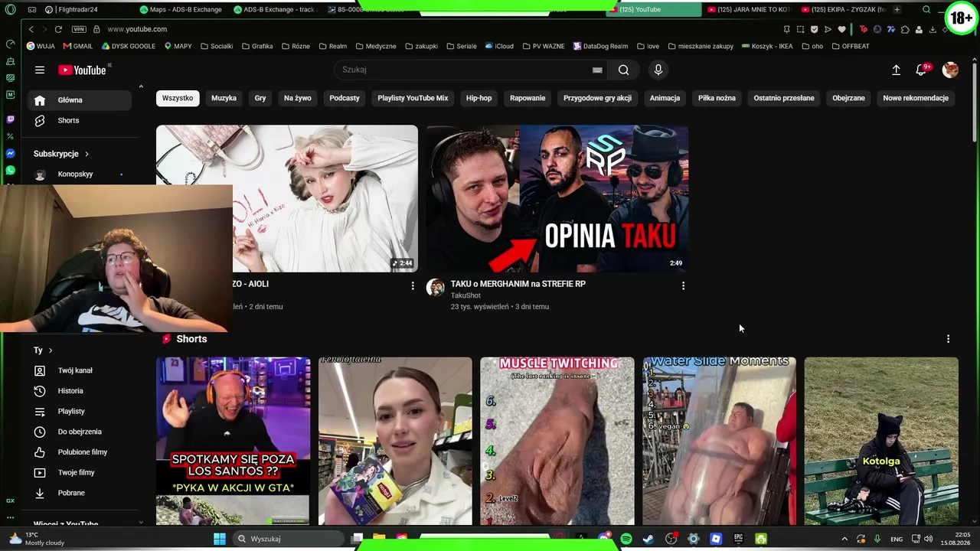The width and height of the screenshot is (980, 551).
Task: Expand the Subskrypcje section chevron
Action: coord(87,154)
